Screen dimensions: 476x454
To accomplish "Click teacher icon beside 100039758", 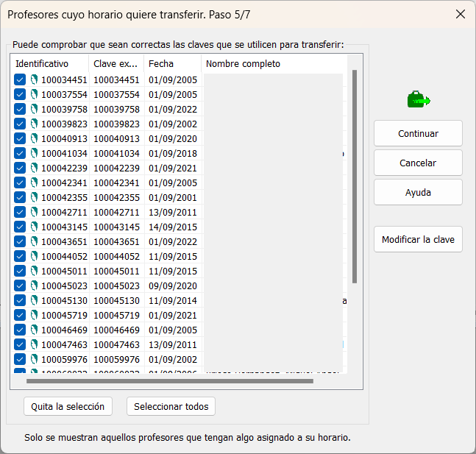I will pos(34,109).
